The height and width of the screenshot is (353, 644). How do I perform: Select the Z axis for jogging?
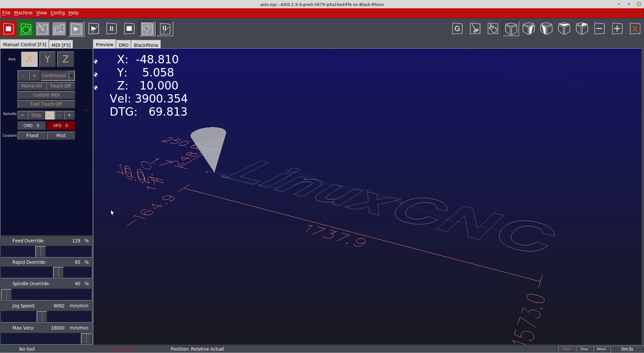(65, 59)
